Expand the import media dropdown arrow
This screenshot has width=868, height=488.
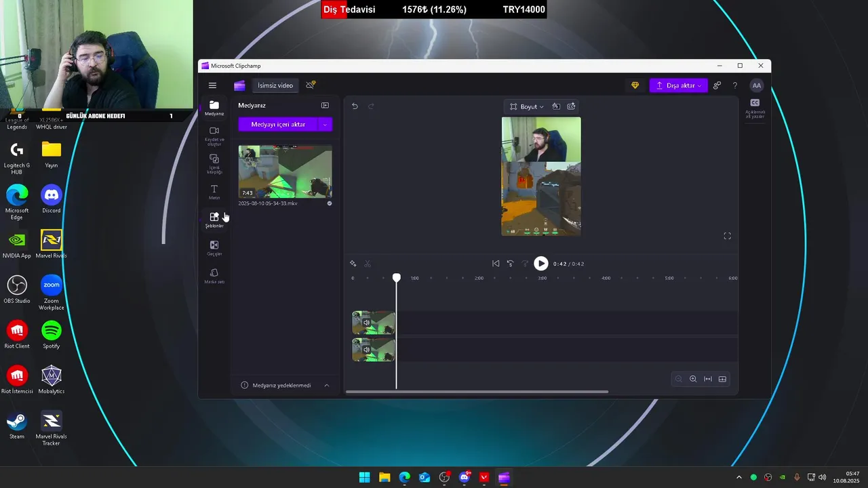click(x=325, y=124)
